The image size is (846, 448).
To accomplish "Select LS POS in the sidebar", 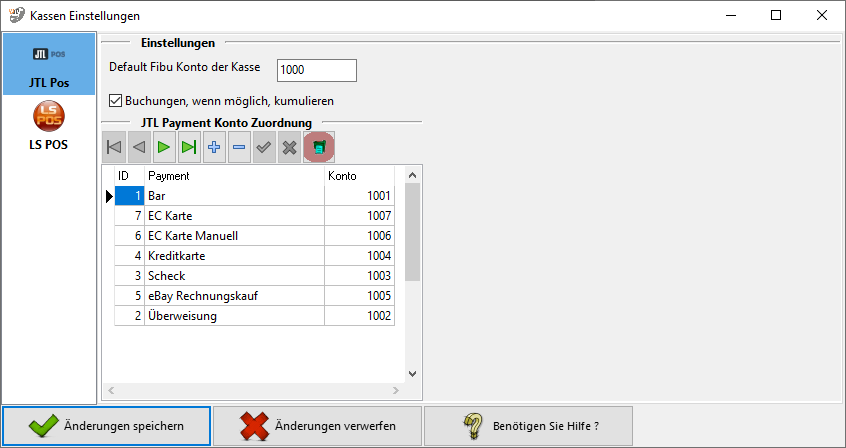I will pos(49,128).
